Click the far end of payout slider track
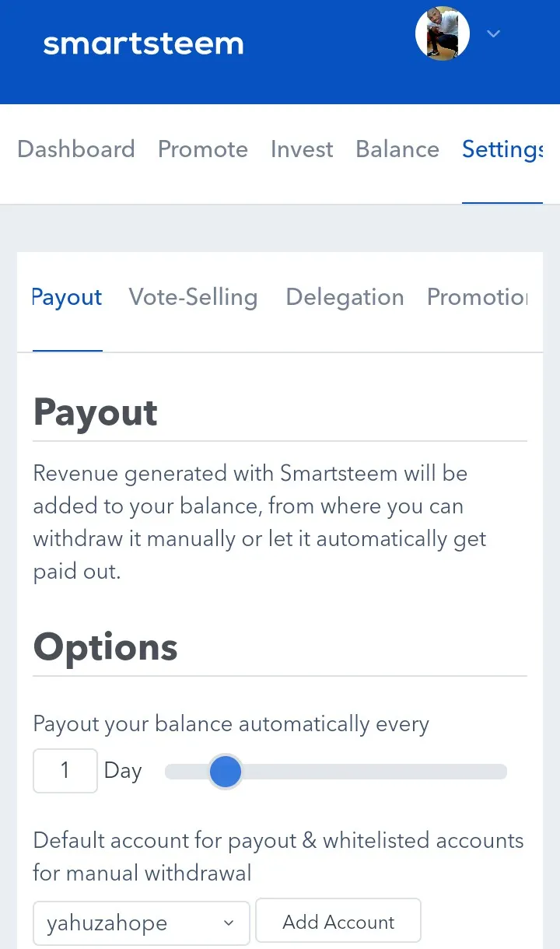The height and width of the screenshot is (949, 560). (498, 772)
